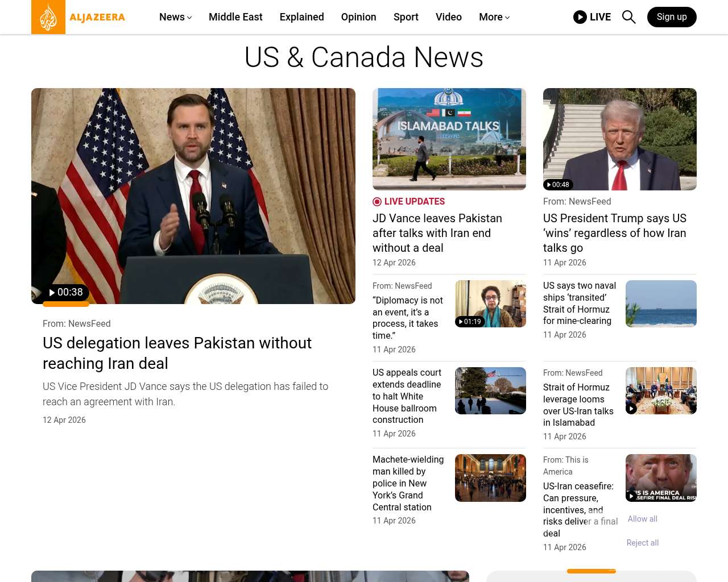This screenshot has width=728, height=582.
Task: Expand the More dropdown menu
Action: click(494, 17)
